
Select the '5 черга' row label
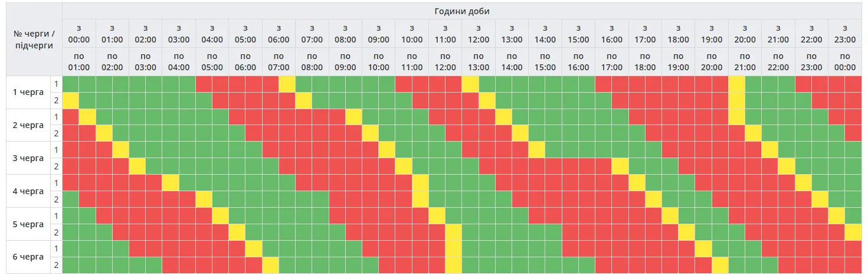coord(28,224)
